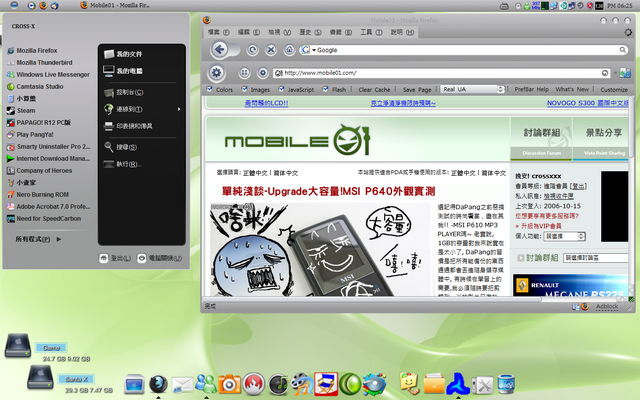Screen dimensions: 640x400
Task: Open Firefox gear icon at the menu bar right
Action: pyautogui.click(x=628, y=32)
